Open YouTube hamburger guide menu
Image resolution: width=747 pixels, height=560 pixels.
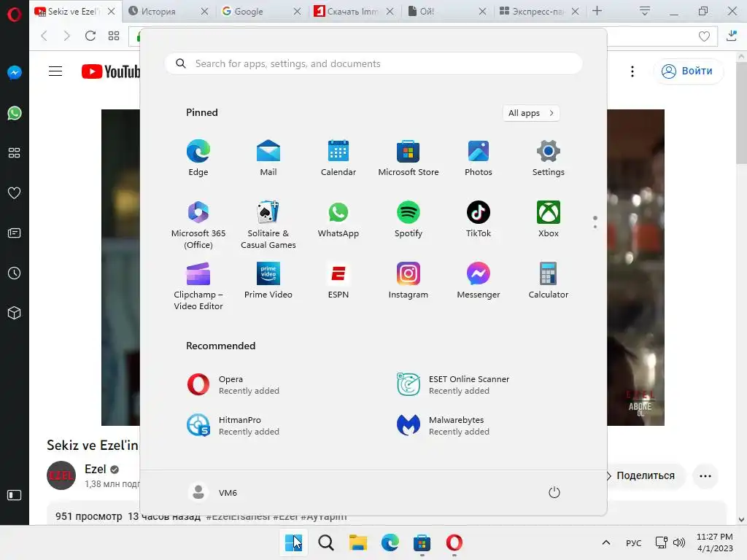55,71
